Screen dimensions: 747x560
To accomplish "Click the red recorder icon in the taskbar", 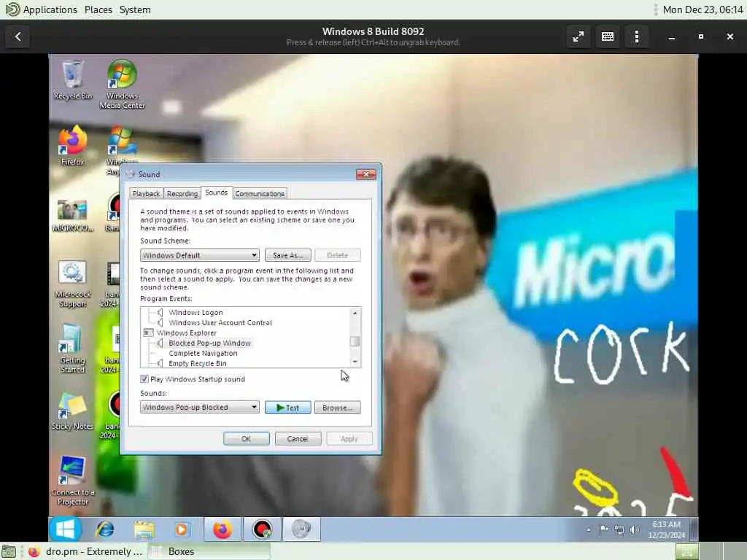I will [x=262, y=529].
